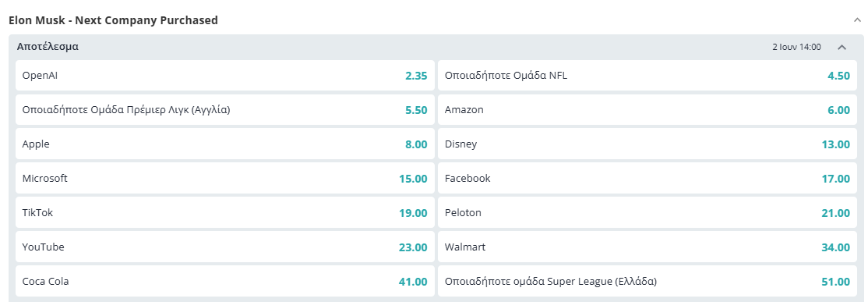Select Disney at odds 13.00
This screenshot has height=302, width=868.
pyautogui.click(x=647, y=144)
